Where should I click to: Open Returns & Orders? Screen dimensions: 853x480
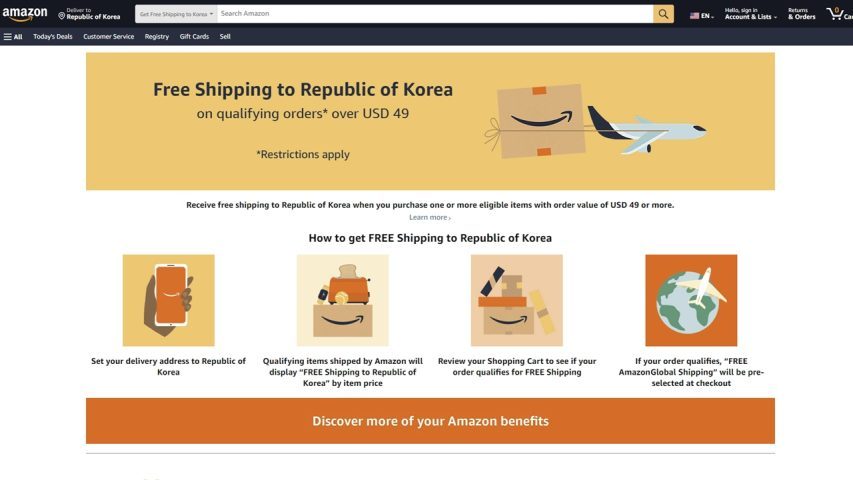coord(802,14)
